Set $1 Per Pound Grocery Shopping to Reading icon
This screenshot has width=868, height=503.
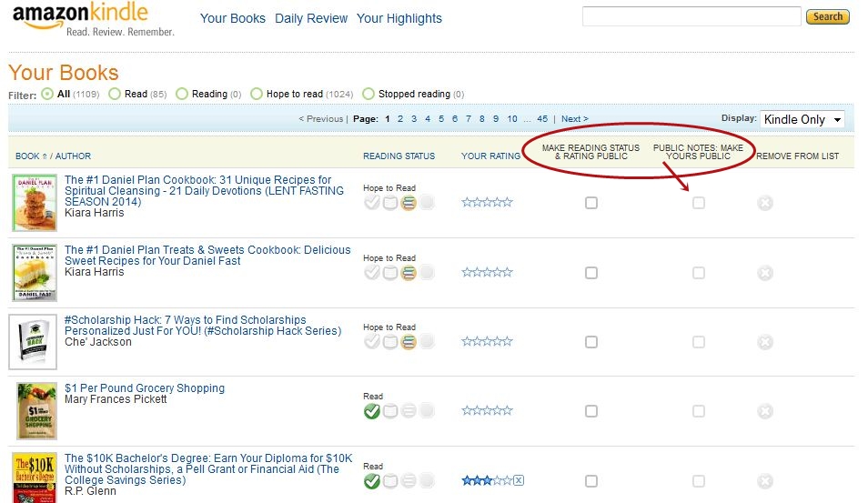390,410
